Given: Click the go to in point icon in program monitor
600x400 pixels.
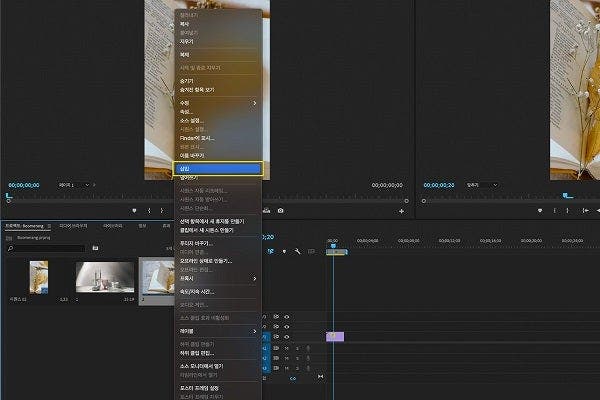Looking at the screenshot, I should [584, 211].
